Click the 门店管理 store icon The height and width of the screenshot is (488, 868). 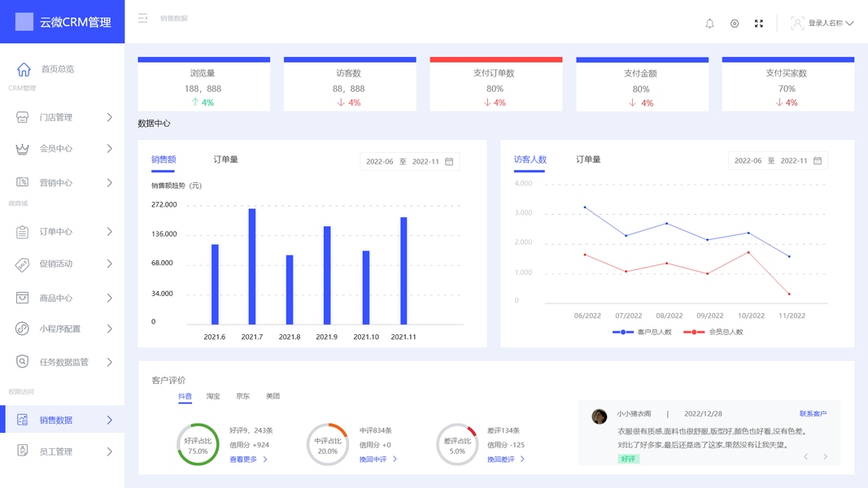pyautogui.click(x=22, y=117)
